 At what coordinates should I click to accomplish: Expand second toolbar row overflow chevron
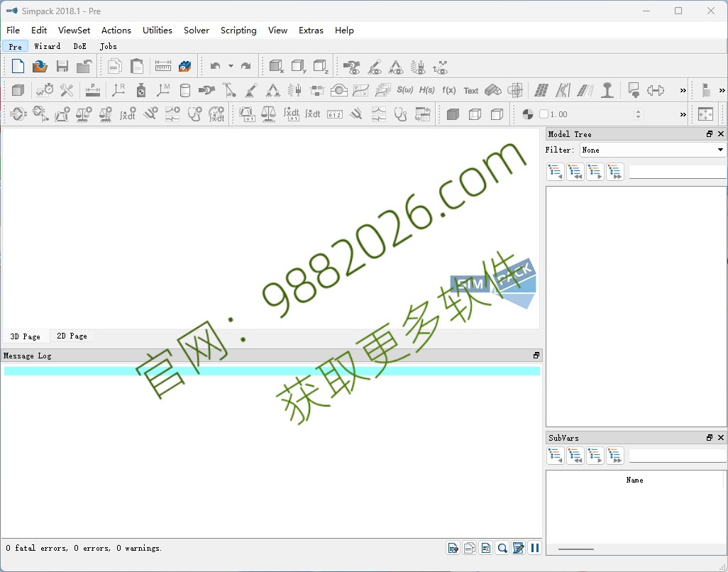tap(683, 91)
